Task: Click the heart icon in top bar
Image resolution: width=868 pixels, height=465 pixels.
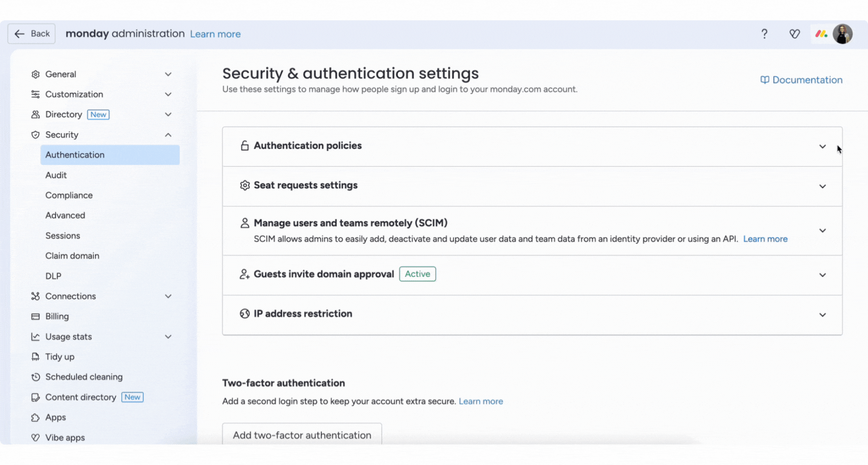Action: tap(795, 34)
